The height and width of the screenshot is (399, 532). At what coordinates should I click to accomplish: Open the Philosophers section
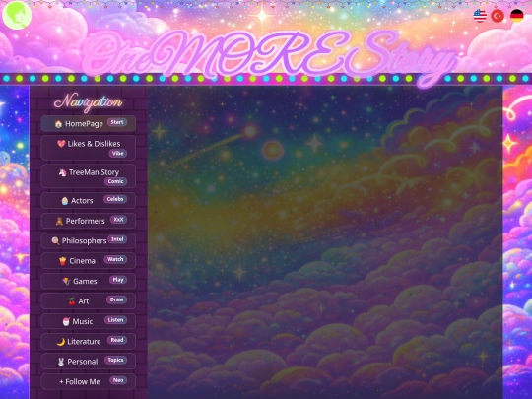tap(89, 240)
